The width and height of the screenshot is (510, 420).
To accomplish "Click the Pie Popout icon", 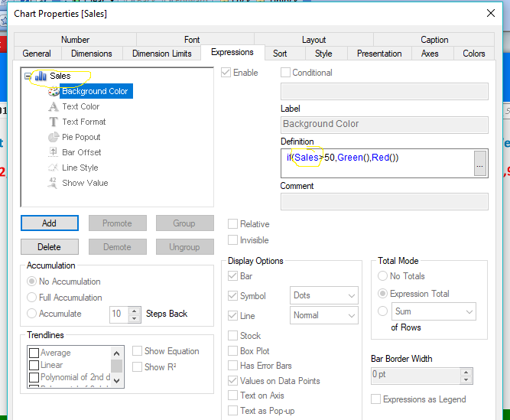I will coord(54,138).
